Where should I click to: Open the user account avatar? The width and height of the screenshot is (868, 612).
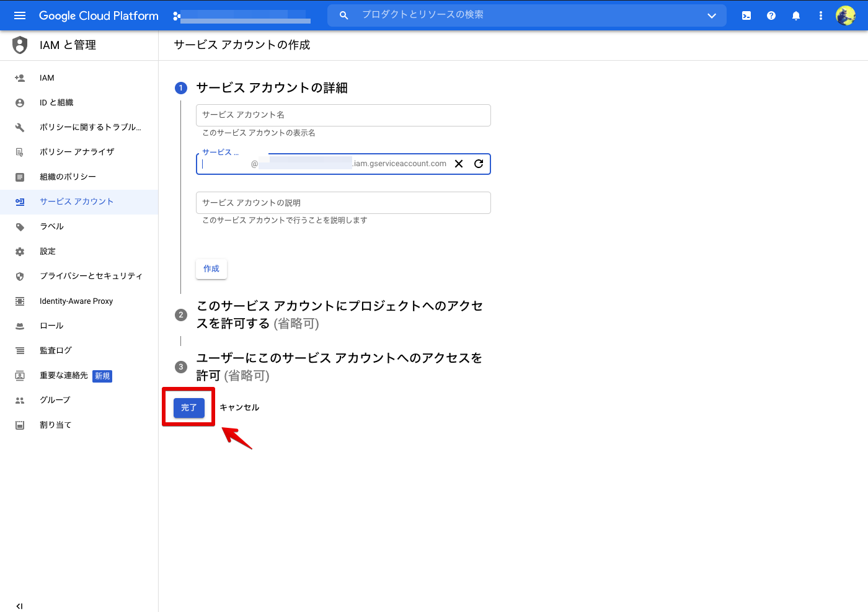click(846, 16)
